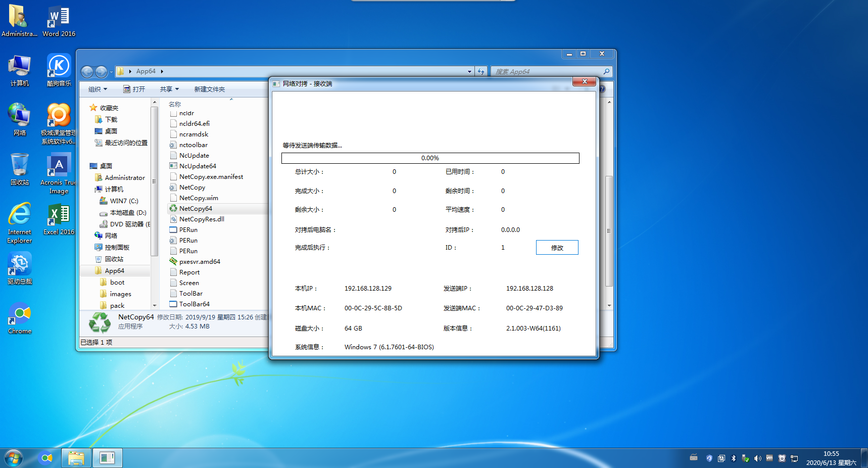Click the navigation pane scroll-down arrow
This screenshot has height=468, width=868.
(155, 305)
